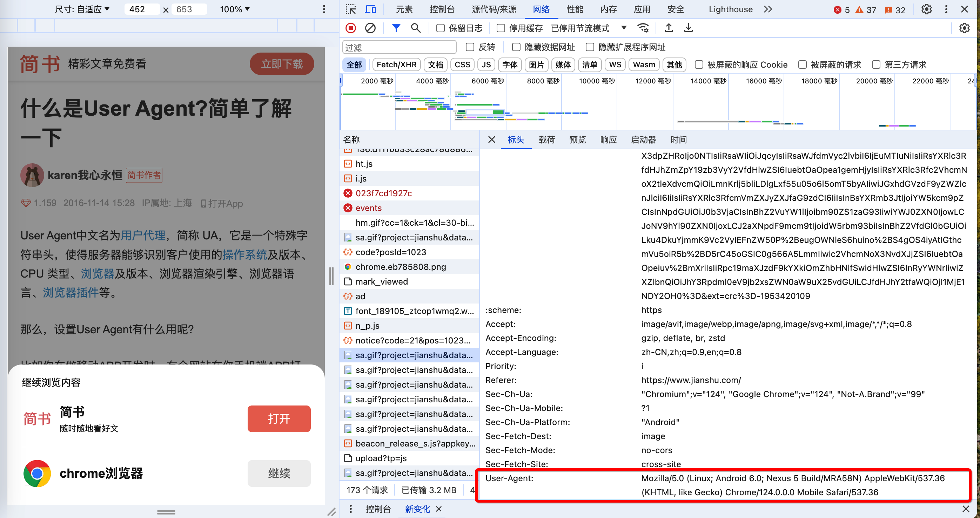Open throttling mode dropdown
980x518 pixels.
(x=588, y=28)
